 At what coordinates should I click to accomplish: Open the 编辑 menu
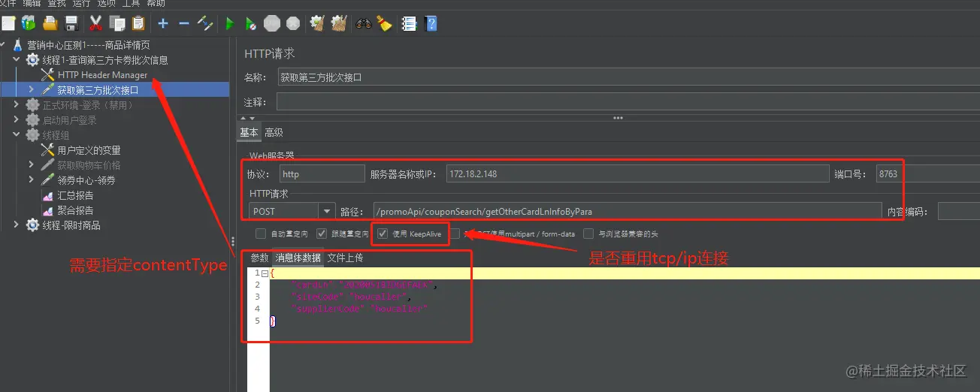[x=32, y=4]
